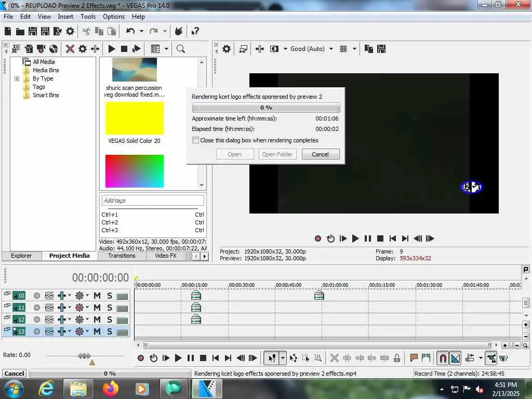Click the Record button under video preview
Screen dimensions: 532x399
coord(318,238)
